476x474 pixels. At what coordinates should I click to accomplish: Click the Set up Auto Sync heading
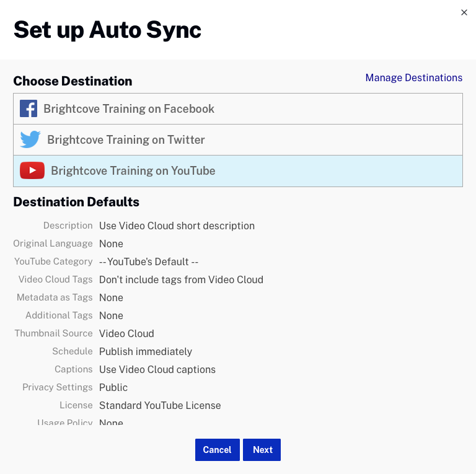[107, 30]
